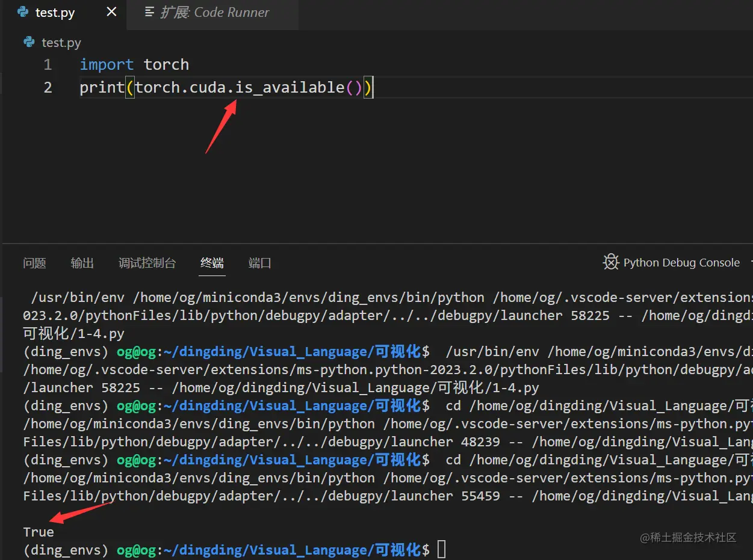Screen dimensions: 753x560
Task: Click the final (ding_envs) prompt prefix
Action: (x=66, y=550)
